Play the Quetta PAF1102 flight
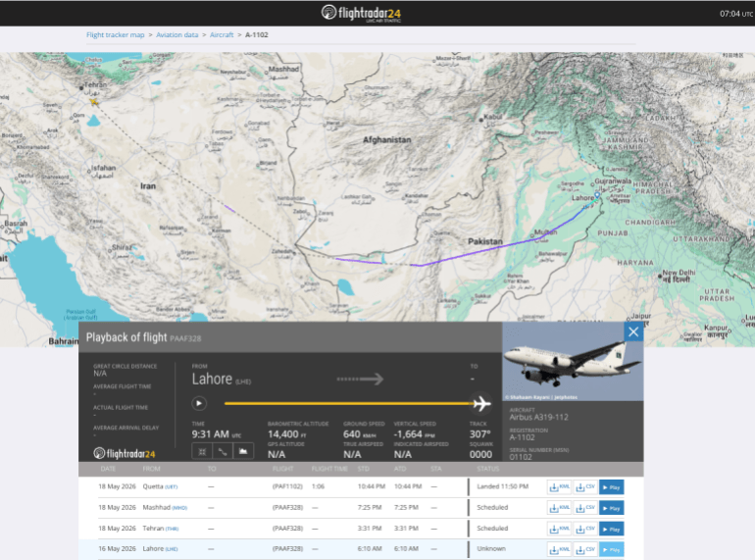This screenshot has height=560, width=755. pos(612,487)
